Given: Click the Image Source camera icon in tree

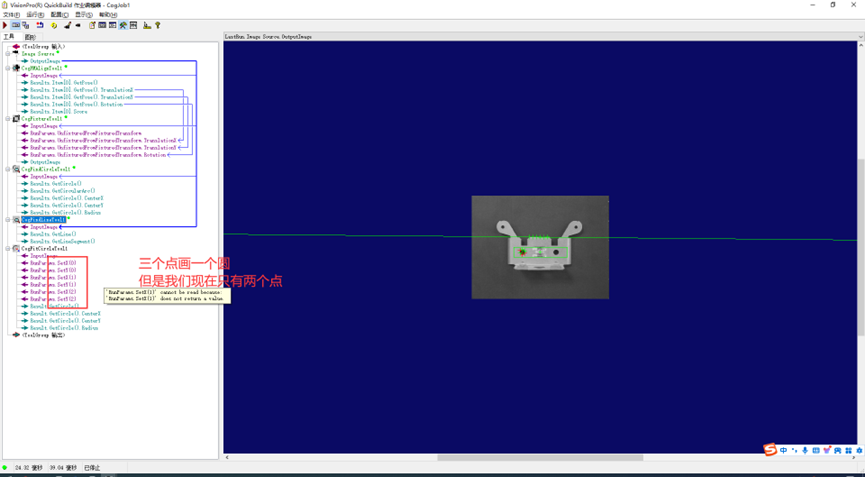Looking at the screenshot, I should [16, 54].
